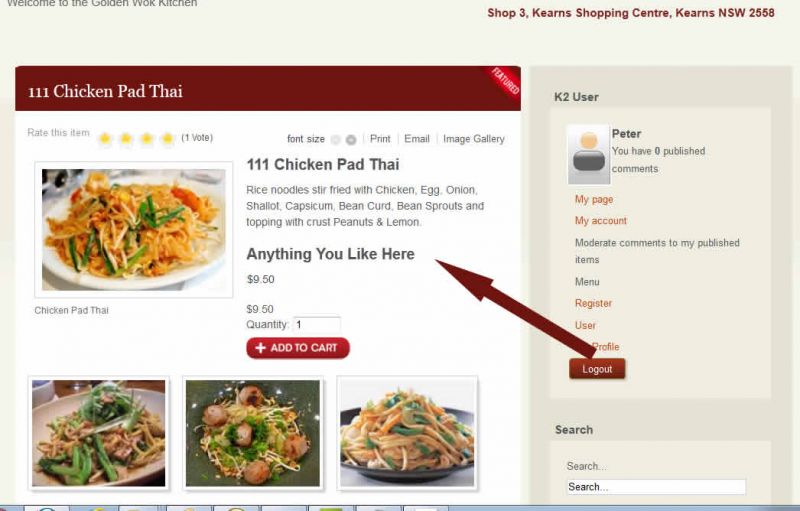Click into the Quantity field
The image size is (800, 511).
[x=316, y=324]
